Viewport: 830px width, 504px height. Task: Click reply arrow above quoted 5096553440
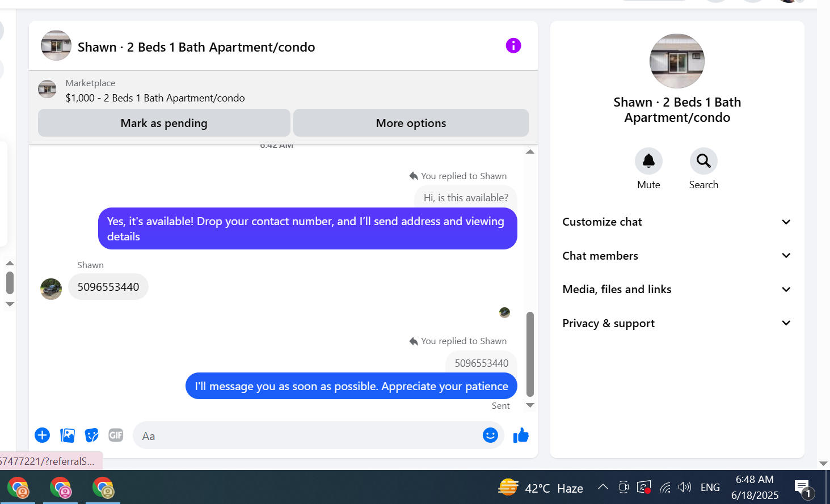click(414, 341)
